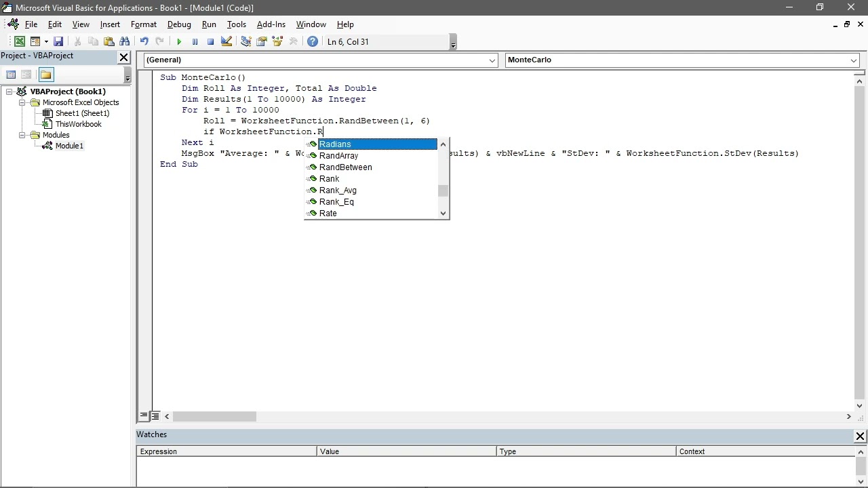Click the Context column header in Watches
This screenshot has width=868, height=488.
point(765,451)
